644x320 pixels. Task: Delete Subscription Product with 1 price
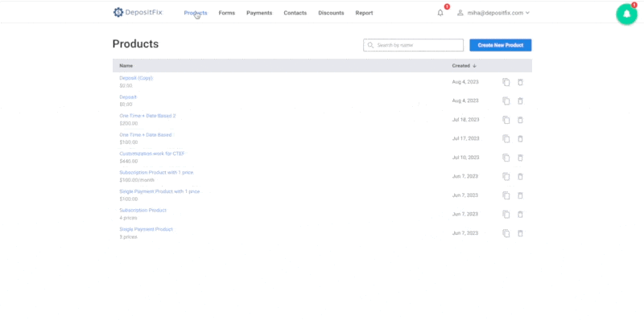pyautogui.click(x=520, y=176)
